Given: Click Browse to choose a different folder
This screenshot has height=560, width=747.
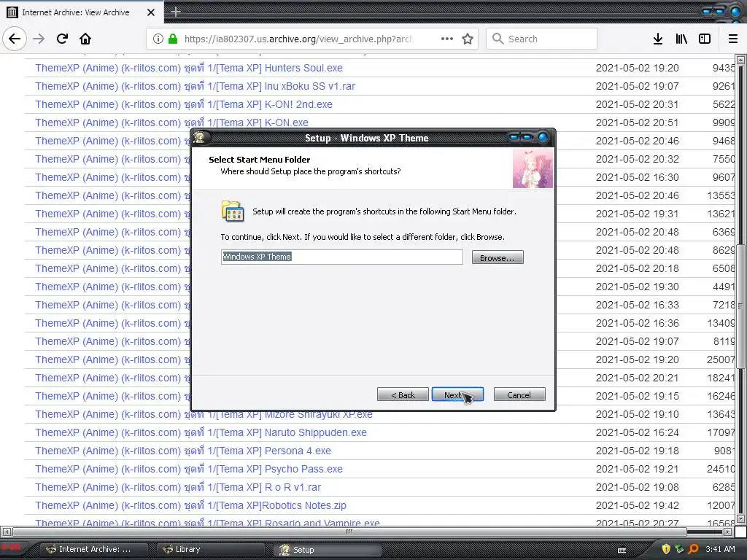Looking at the screenshot, I should pos(498,257).
